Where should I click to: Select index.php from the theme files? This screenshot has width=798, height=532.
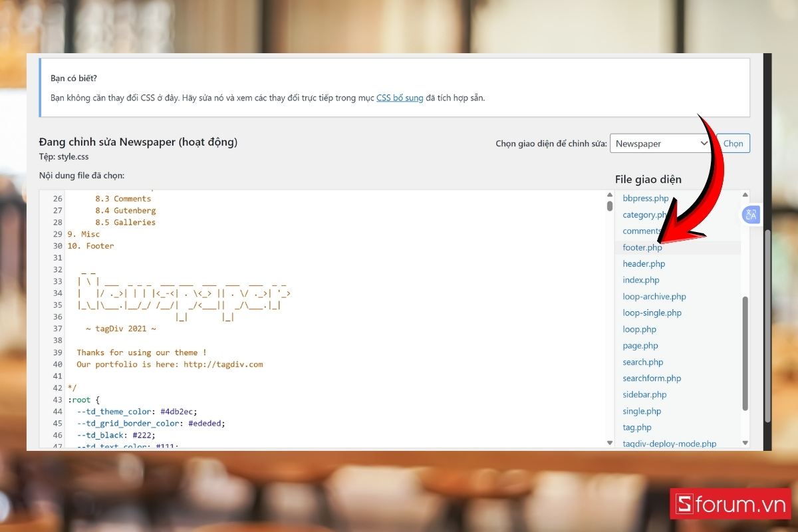[x=640, y=280]
